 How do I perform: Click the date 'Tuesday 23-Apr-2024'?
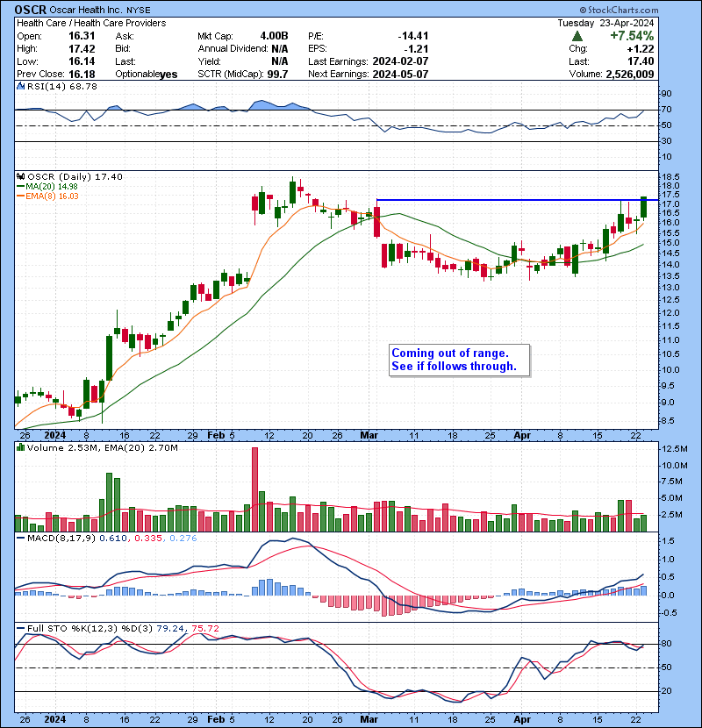605,23
